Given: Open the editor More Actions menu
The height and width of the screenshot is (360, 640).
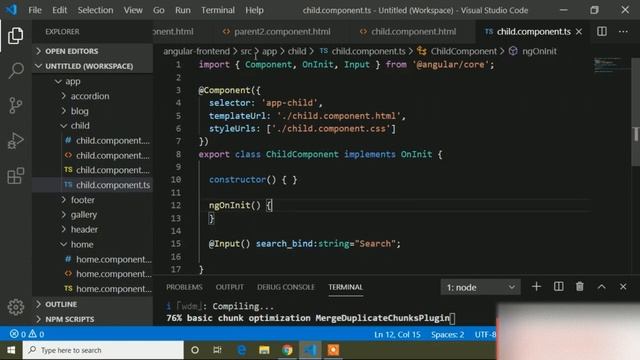Looking at the screenshot, I should coord(623,31).
